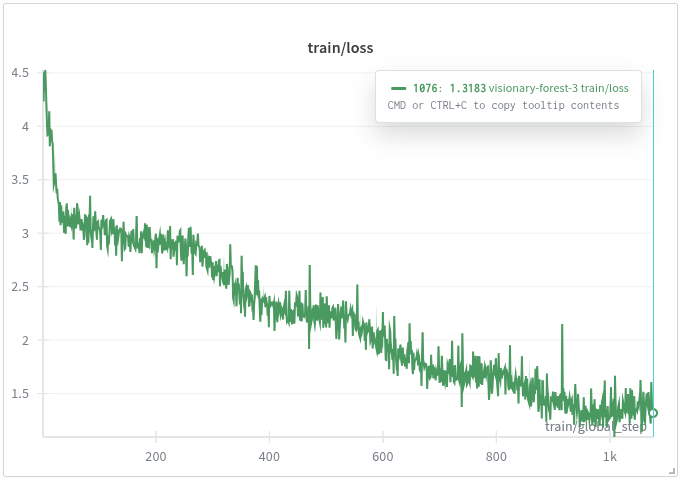The image size is (680, 479).
Task: Click the loss spike peak near step 900
Action: 562,326
